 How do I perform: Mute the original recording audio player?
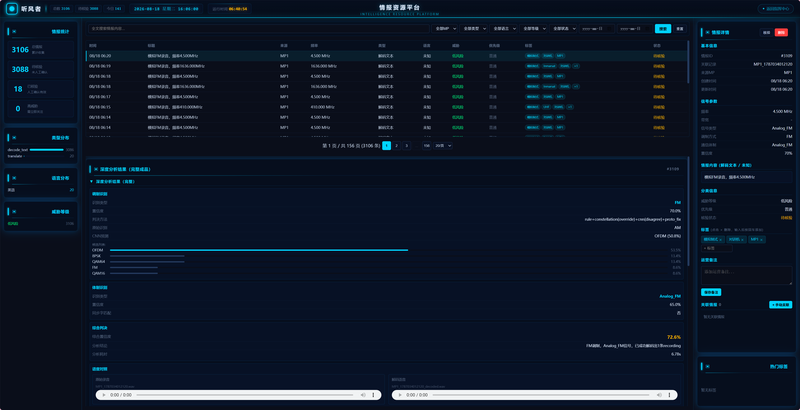point(363,395)
